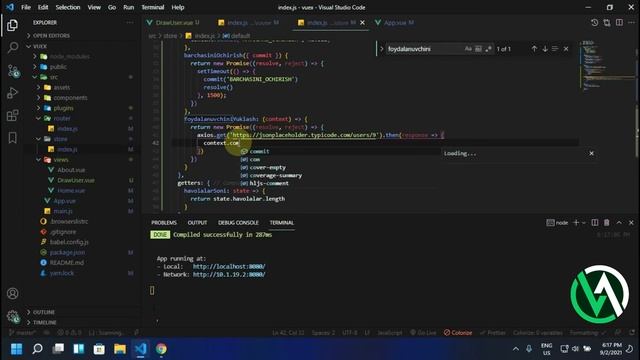The image size is (640, 360).
Task: Close the find widget
Action: [x=566, y=49]
